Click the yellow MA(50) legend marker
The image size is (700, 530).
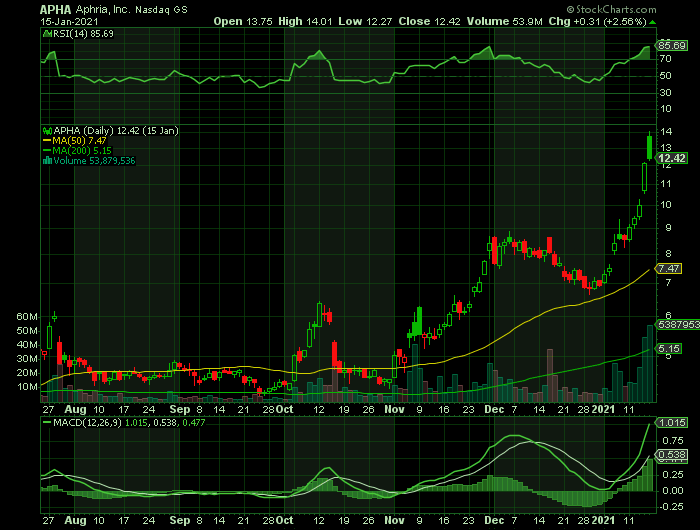tap(46, 140)
